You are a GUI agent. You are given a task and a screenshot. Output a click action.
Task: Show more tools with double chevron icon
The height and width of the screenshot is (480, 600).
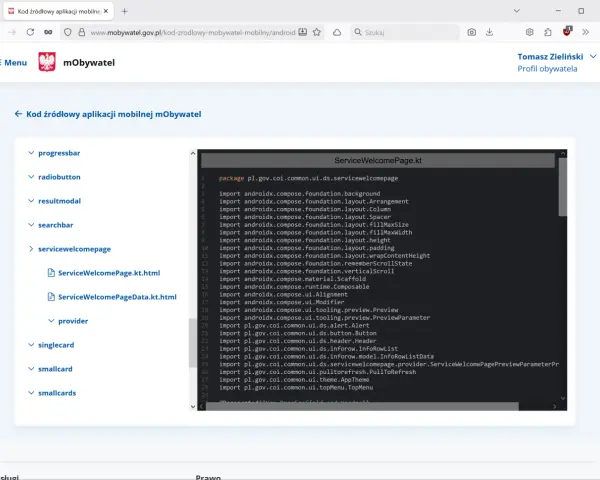coord(585,32)
